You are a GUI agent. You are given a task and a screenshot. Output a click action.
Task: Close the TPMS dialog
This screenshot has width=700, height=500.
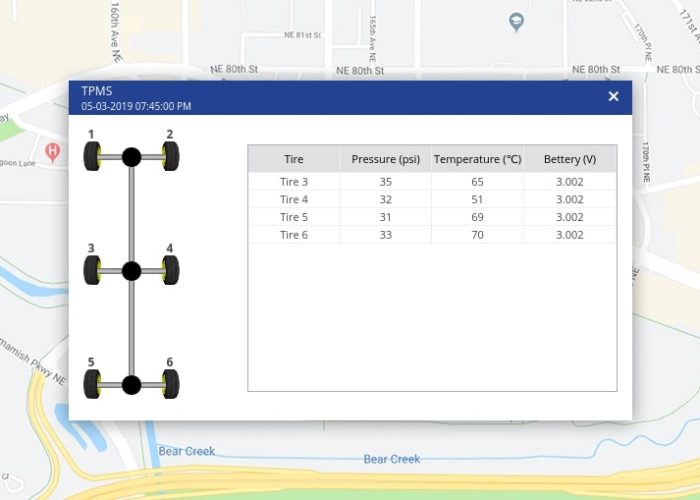pos(613,96)
